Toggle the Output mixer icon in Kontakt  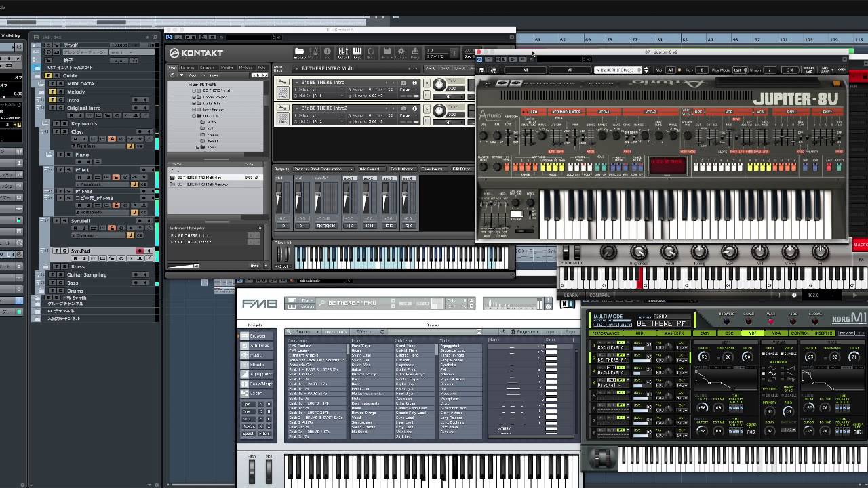[x=343, y=52]
